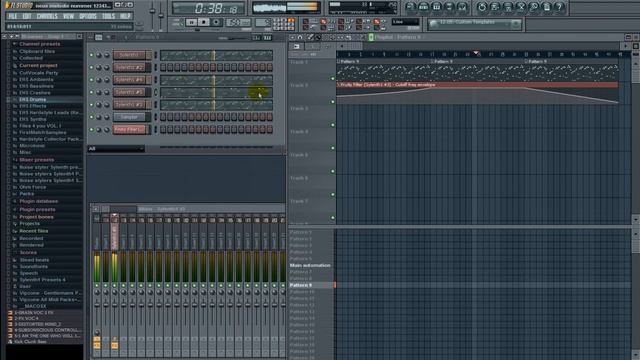The height and width of the screenshot is (360, 640).
Task: Expand the EKS Drums browser folder
Action: point(32,99)
